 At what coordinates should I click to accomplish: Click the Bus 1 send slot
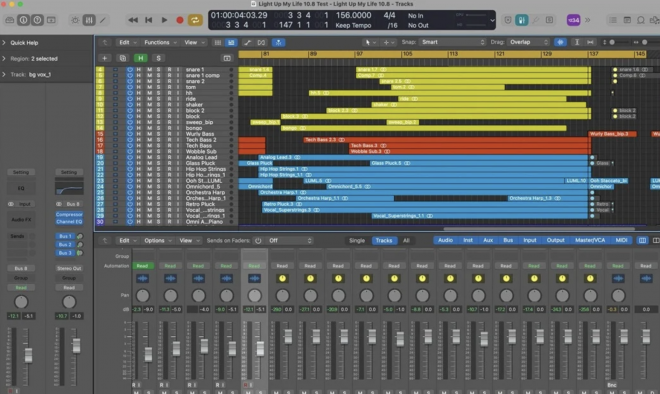pos(65,236)
